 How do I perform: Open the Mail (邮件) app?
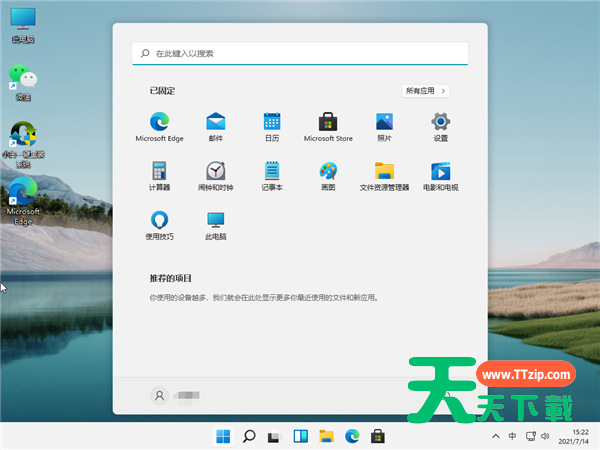click(x=216, y=127)
